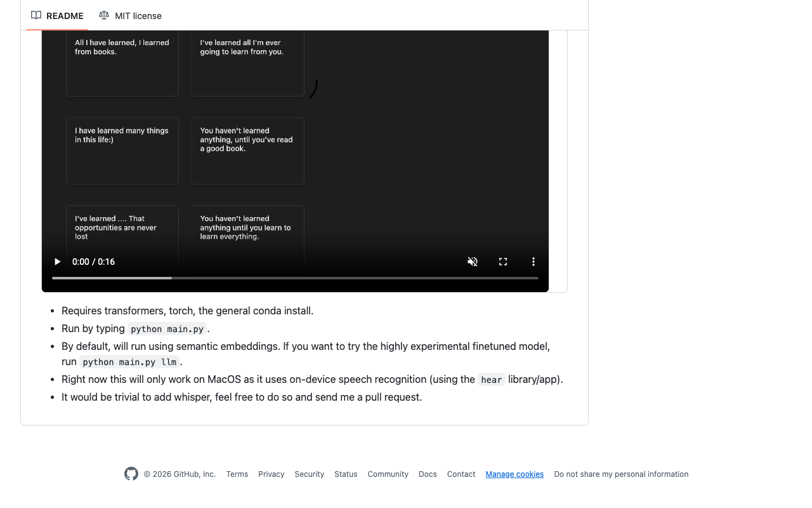The height and width of the screenshot is (508, 812).
Task: Click 'until you've read a good book' card
Action: tap(248, 150)
